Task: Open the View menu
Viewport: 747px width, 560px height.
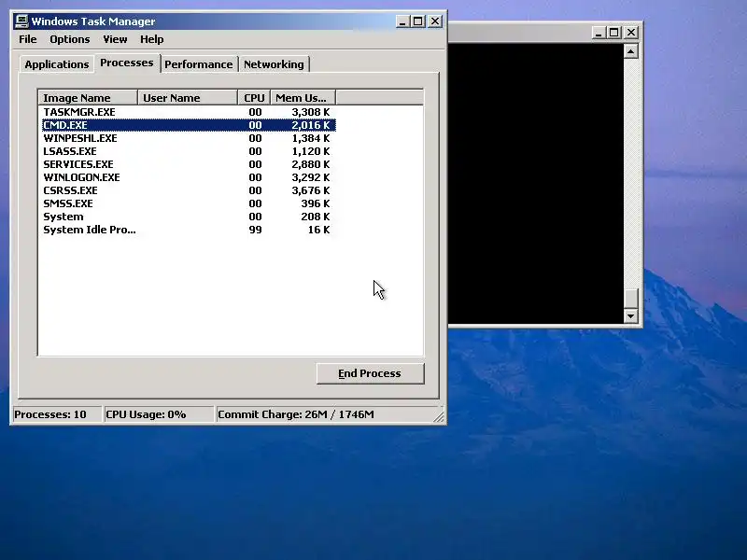Action: point(115,39)
